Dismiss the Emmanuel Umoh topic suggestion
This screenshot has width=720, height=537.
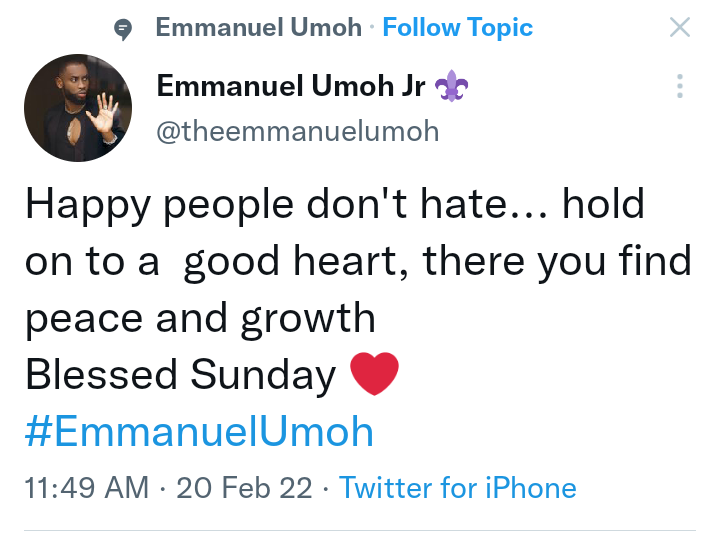tap(680, 28)
